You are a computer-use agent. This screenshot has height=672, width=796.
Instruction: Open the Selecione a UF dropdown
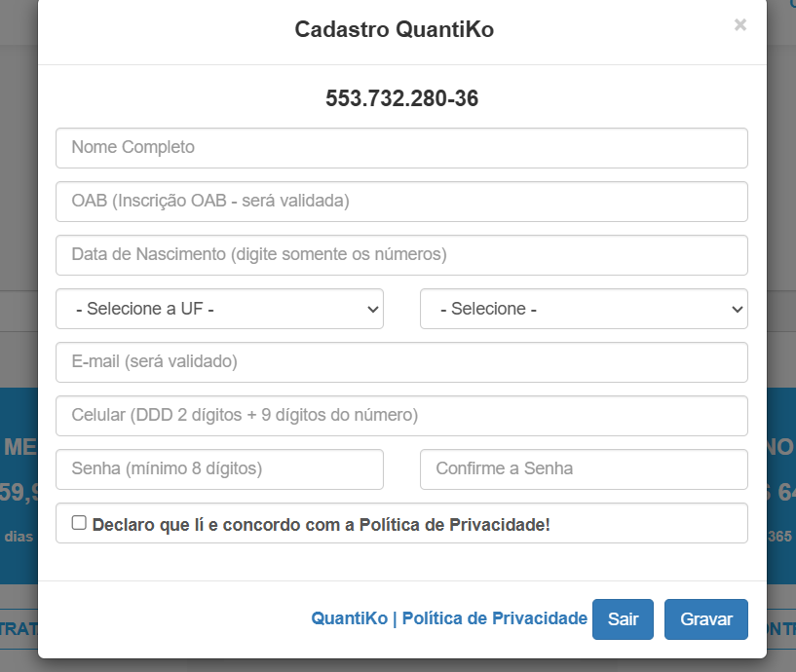219,309
